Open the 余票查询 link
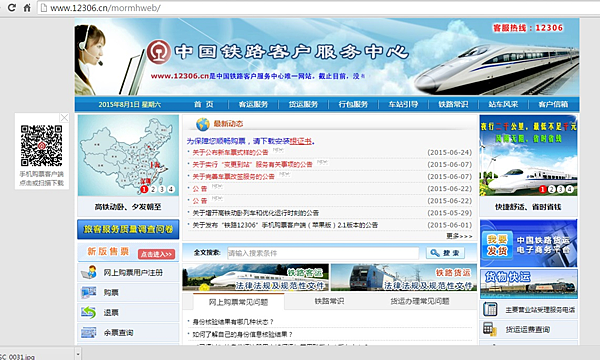Image resolution: width=600 pixels, height=360 pixels. pos(118,333)
